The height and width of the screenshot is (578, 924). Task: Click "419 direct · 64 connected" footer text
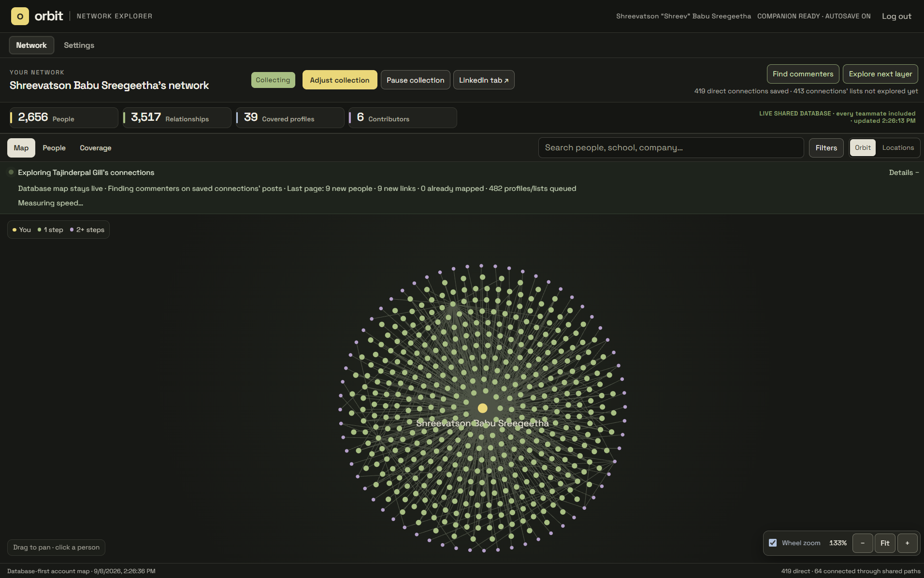[x=851, y=571]
